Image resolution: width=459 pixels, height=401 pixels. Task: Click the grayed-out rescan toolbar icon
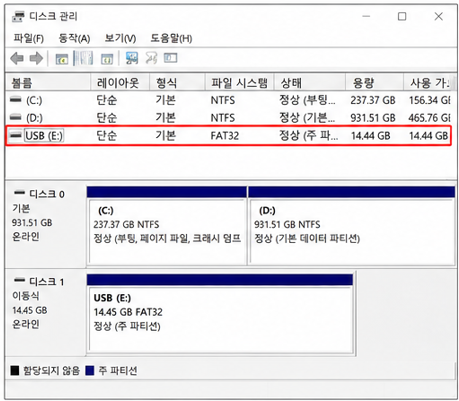click(151, 58)
